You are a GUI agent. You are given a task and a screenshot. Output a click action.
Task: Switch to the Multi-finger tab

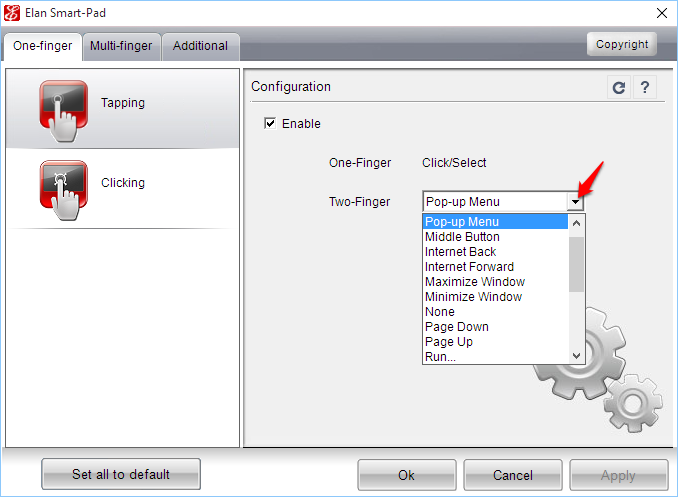click(x=122, y=46)
